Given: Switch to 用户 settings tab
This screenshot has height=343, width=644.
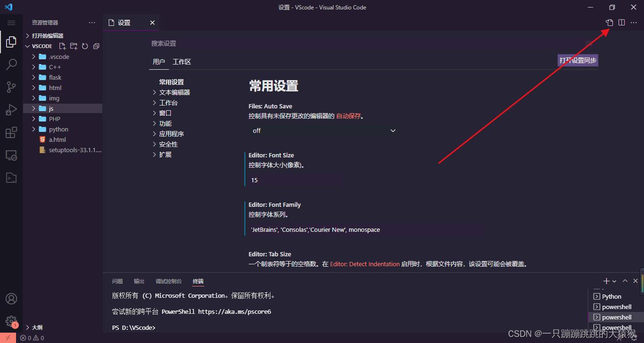Looking at the screenshot, I should click(x=159, y=62).
